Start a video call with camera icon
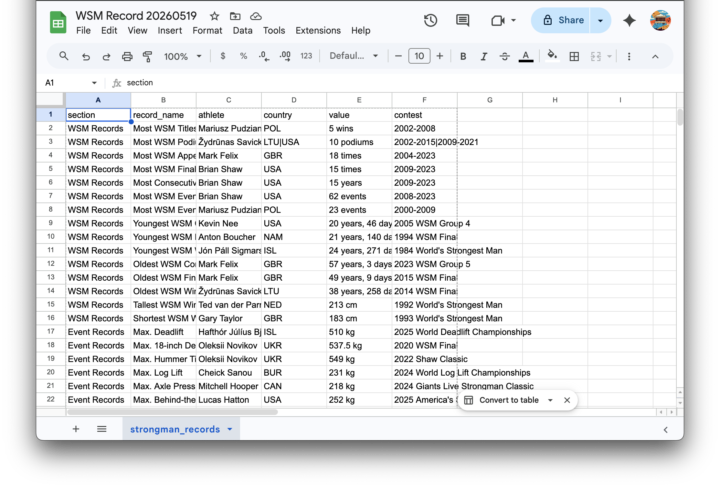This screenshot has height=488, width=720. [x=498, y=20]
